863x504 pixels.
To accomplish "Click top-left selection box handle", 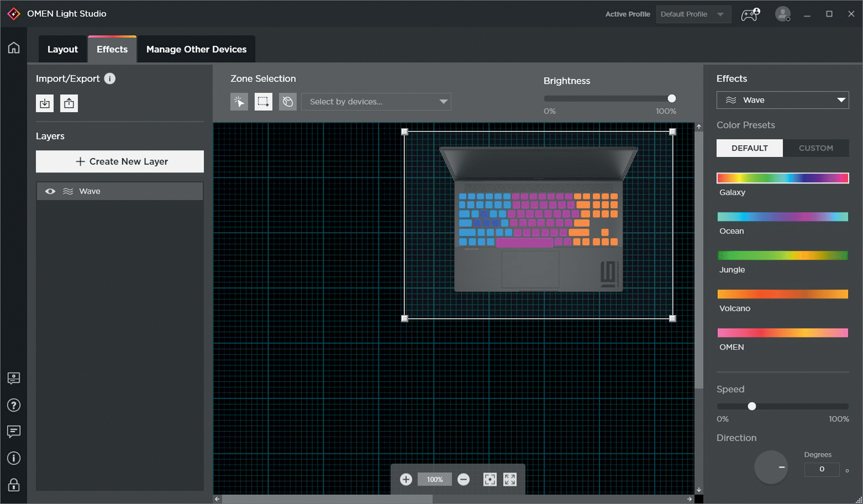I will pos(405,132).
